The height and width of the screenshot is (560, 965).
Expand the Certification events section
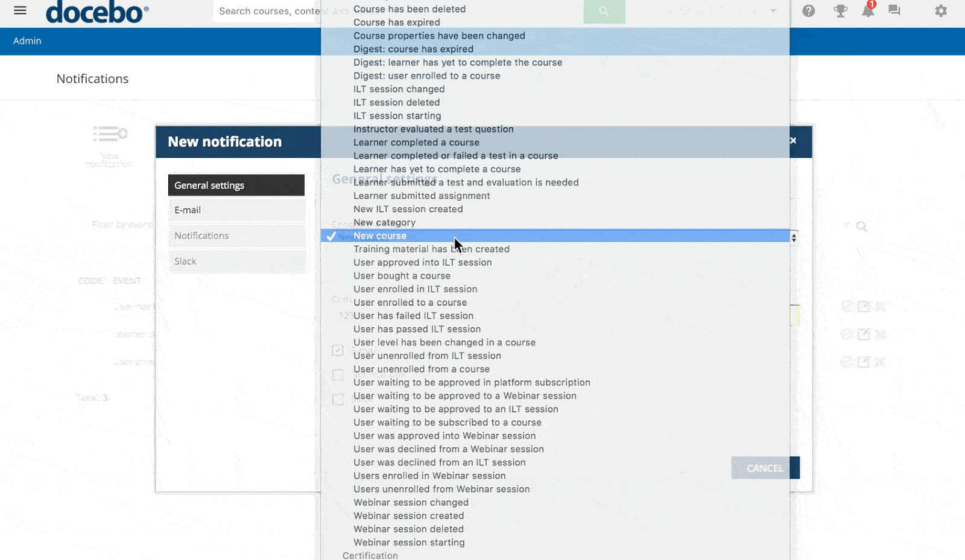point(370,555)
